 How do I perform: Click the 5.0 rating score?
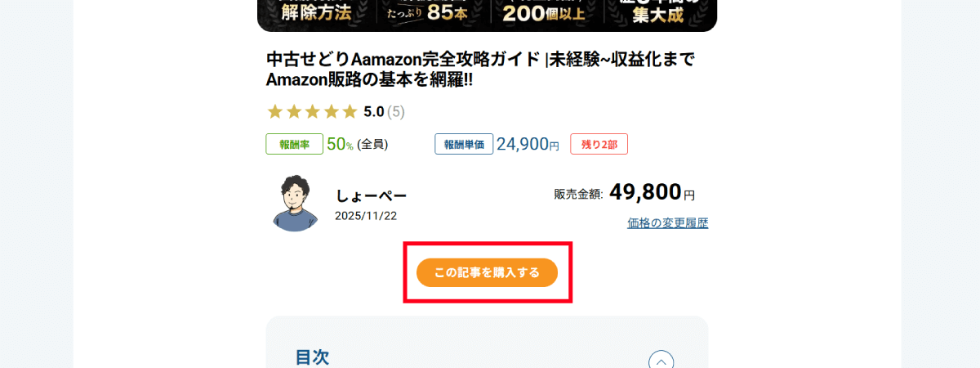[x=374, y=111]
